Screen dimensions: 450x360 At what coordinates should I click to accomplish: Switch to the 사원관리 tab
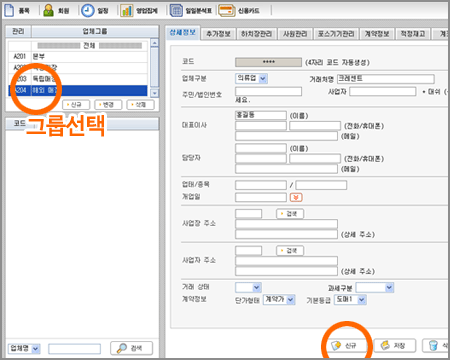tap(295, 34)
